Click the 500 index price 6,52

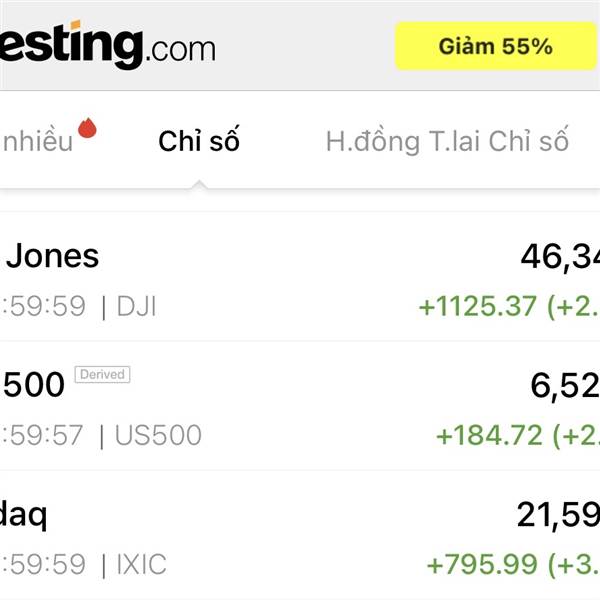coord(564,386)
